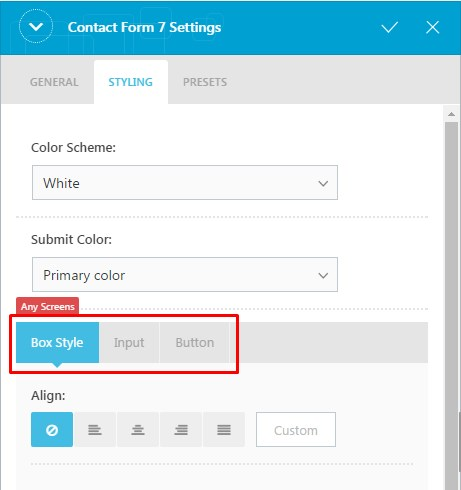Open the Submit Color dropdown showing Primary color
Viewport: 461px width, 490px height.
[x=185, y=275]
